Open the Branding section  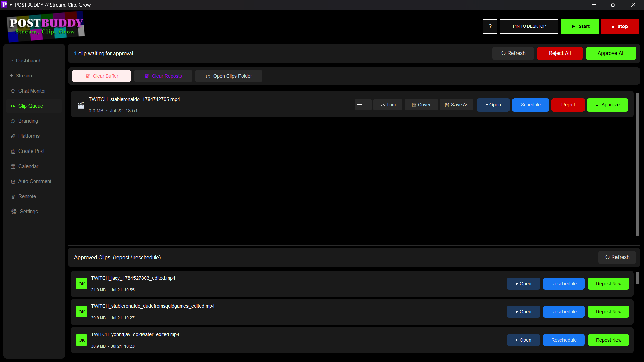pos(34,121)
